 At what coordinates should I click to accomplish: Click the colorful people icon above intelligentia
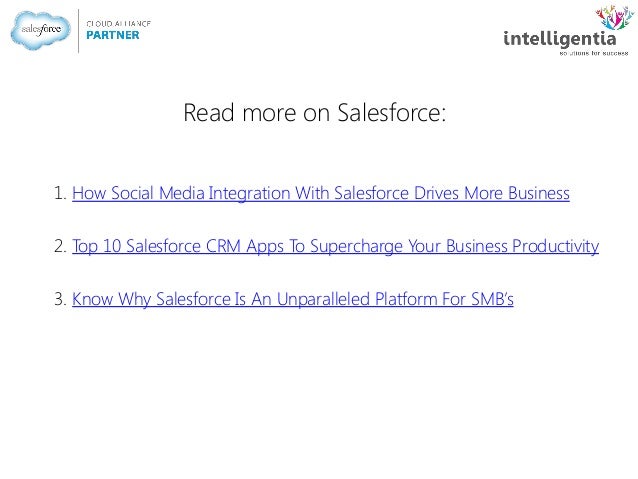pos(614,19)
